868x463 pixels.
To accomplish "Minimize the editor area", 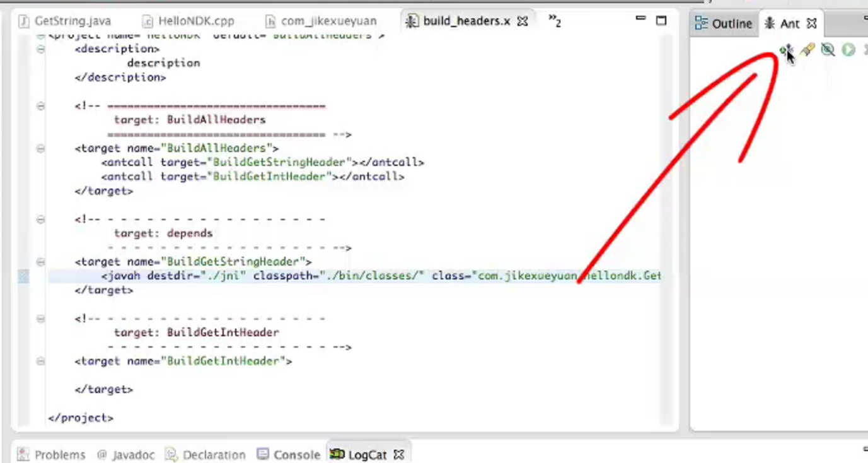I will tap(640, 19).
